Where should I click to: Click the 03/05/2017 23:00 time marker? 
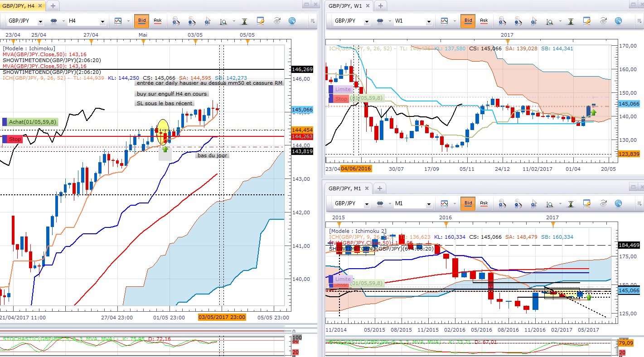222,317
